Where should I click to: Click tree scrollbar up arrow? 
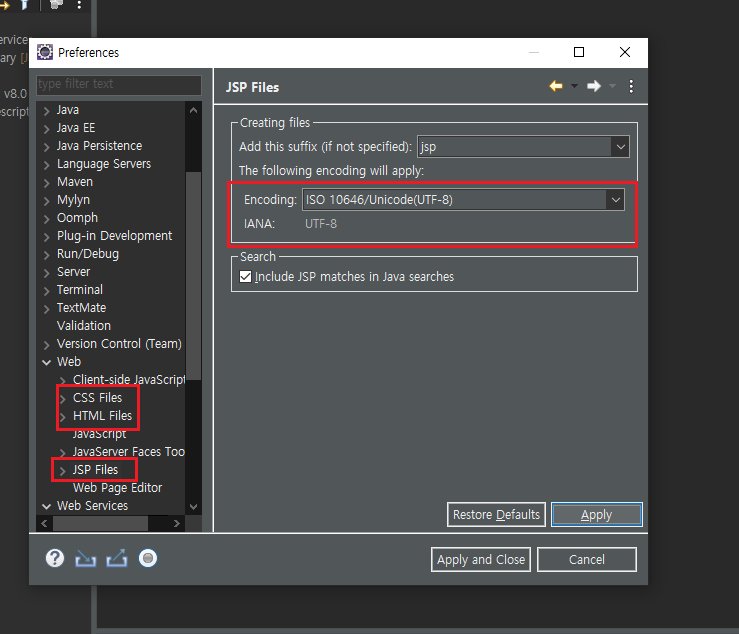[193, 110]
